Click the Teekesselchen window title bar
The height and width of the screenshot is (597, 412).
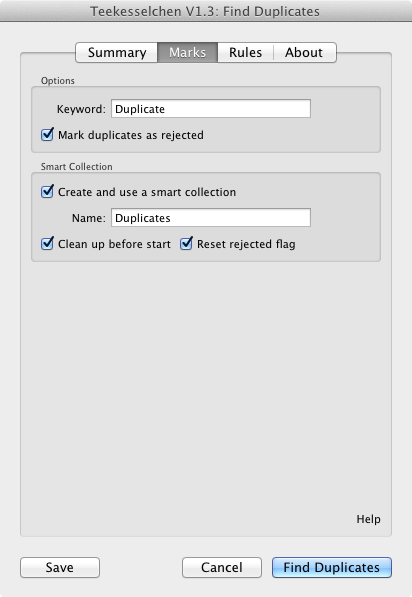[206, 11]
